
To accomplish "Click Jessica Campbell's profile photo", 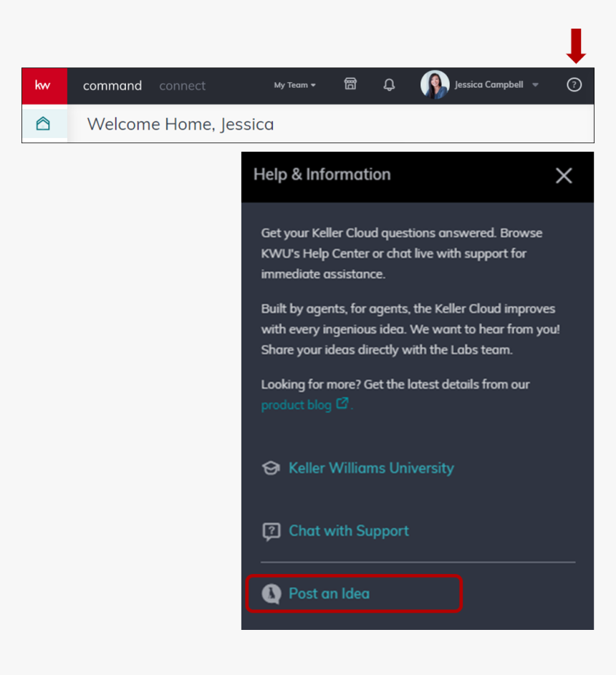I will (x=434, y=85).
